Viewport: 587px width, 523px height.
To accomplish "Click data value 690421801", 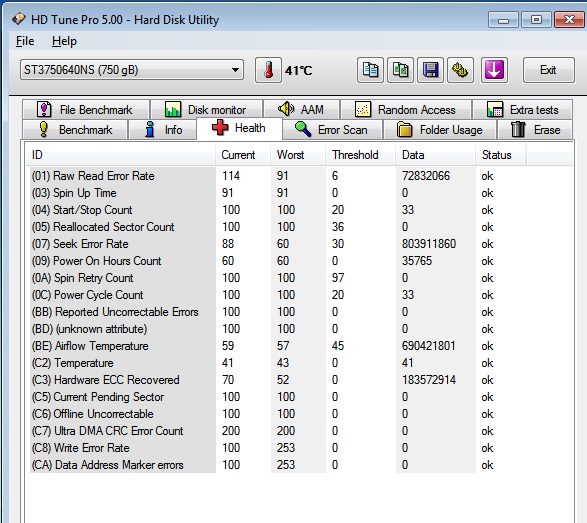I will click(x=429, y=346).
